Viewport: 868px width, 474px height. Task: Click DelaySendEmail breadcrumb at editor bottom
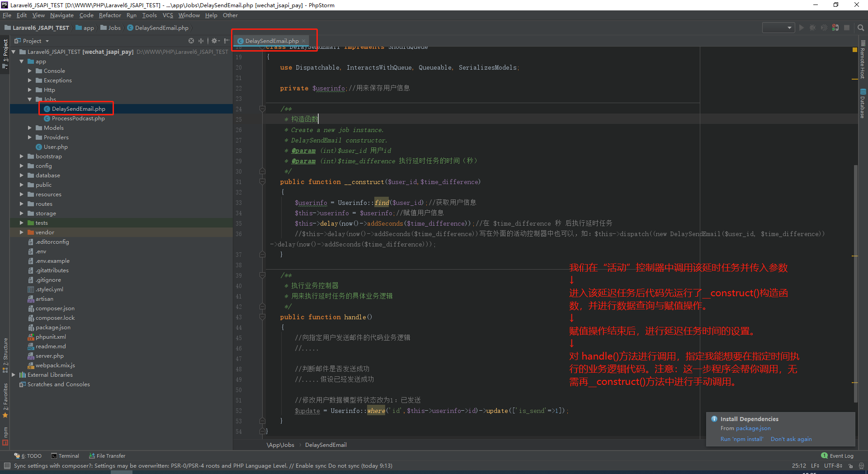[x=326, y=445]
